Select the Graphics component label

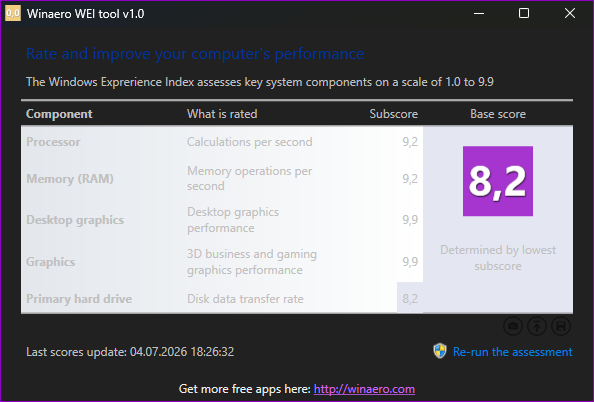pos(50,262)
